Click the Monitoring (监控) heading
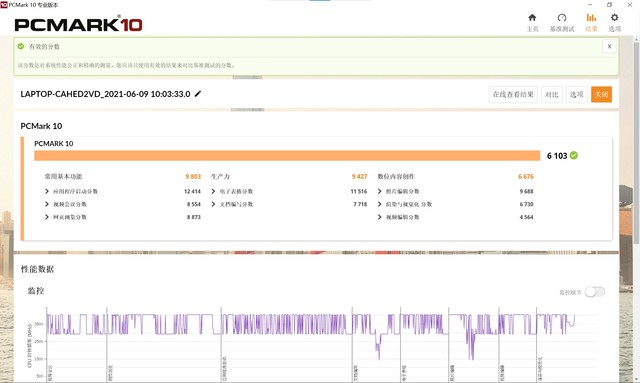Screen dimensions: 640x383 click(36, 291)
